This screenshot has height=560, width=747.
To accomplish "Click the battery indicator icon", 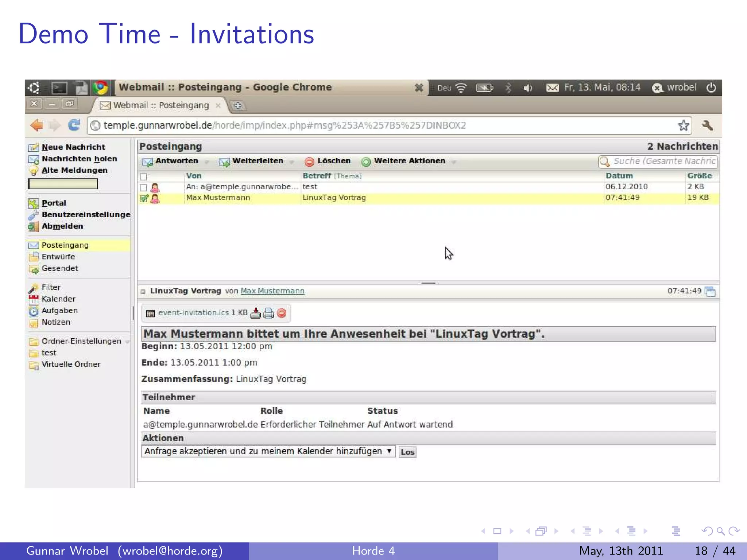I will click(x=485, y=88).
